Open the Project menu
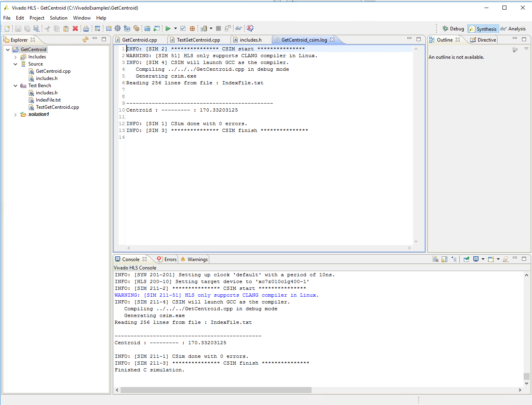This screenshot has width=532, height=405. click(x=37, y=18)
